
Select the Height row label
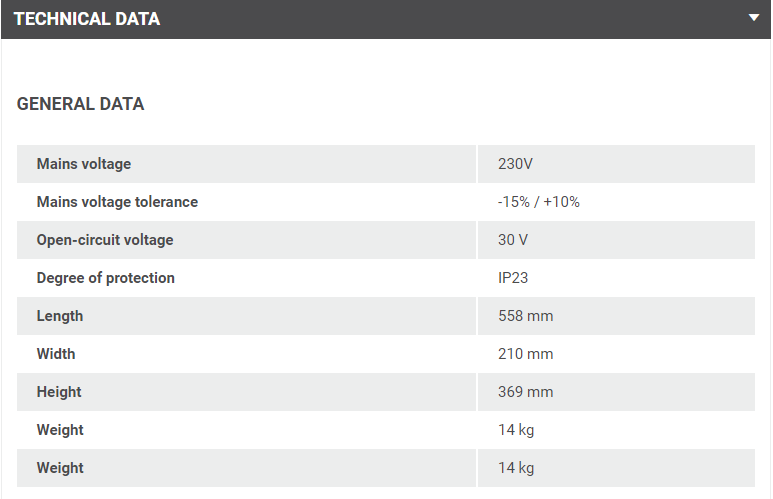click(59, 392)
